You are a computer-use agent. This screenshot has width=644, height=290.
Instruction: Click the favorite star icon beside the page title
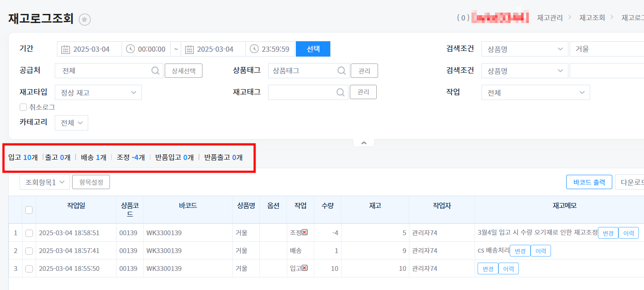coord(85,20)
